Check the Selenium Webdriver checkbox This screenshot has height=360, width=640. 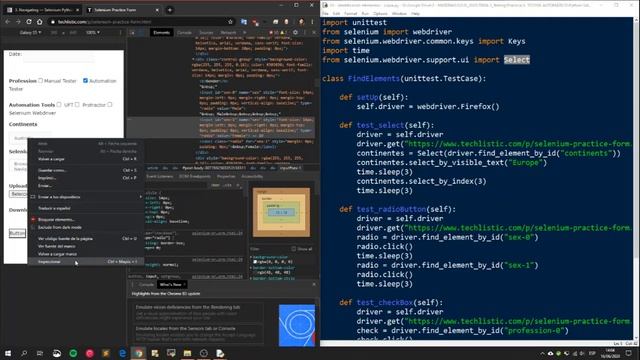[x=109, y=104]
